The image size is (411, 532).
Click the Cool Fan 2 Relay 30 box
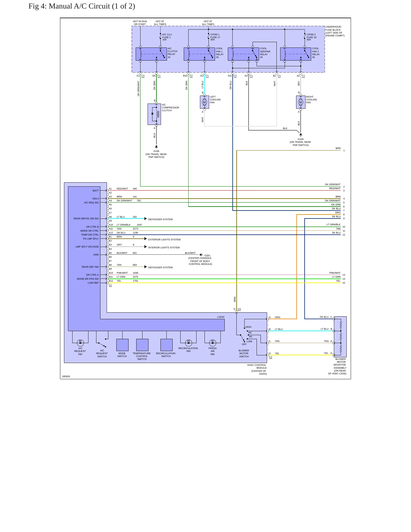pyautogui.click(x=296, y=54)
